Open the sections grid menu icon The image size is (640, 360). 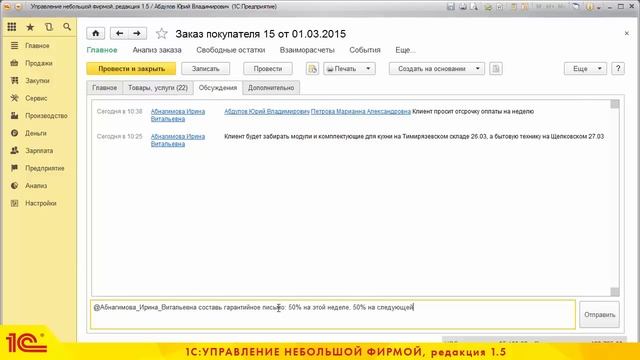[x=12, y=27]
